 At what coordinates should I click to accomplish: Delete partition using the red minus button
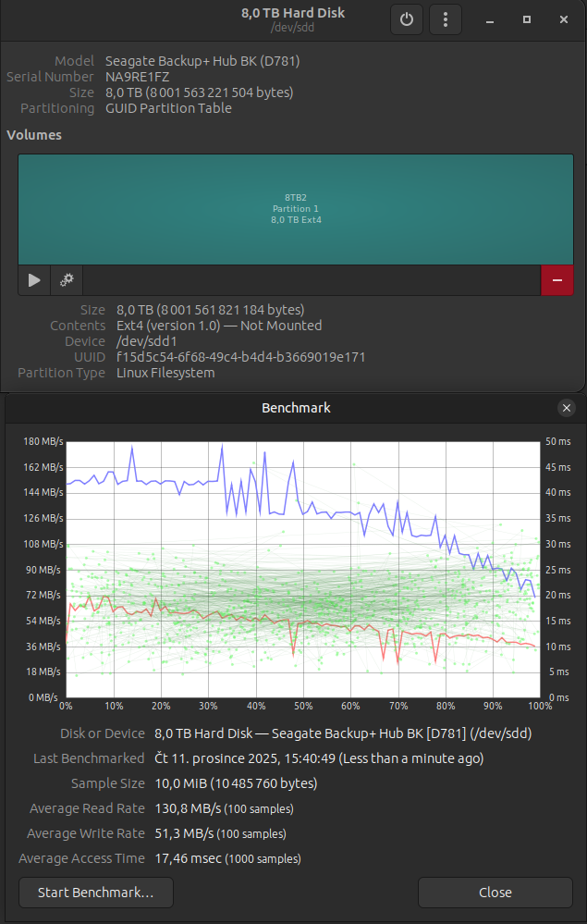pos(556,280)
